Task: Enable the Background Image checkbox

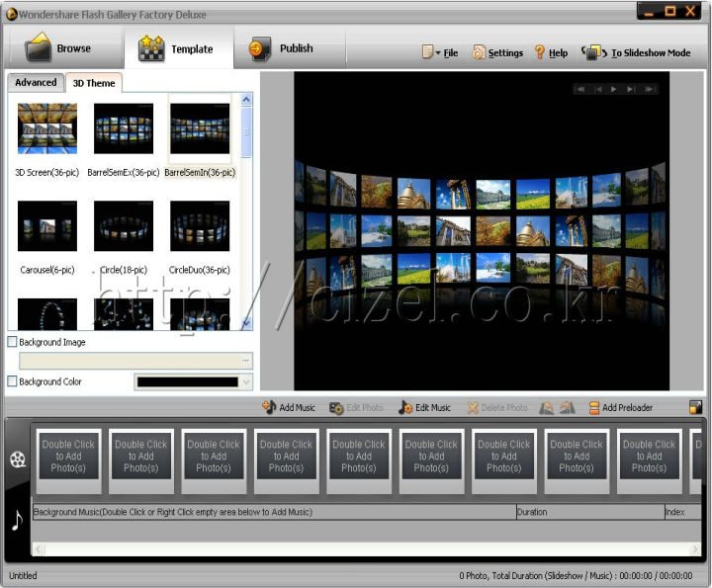Action: click(x=13, y=342)
